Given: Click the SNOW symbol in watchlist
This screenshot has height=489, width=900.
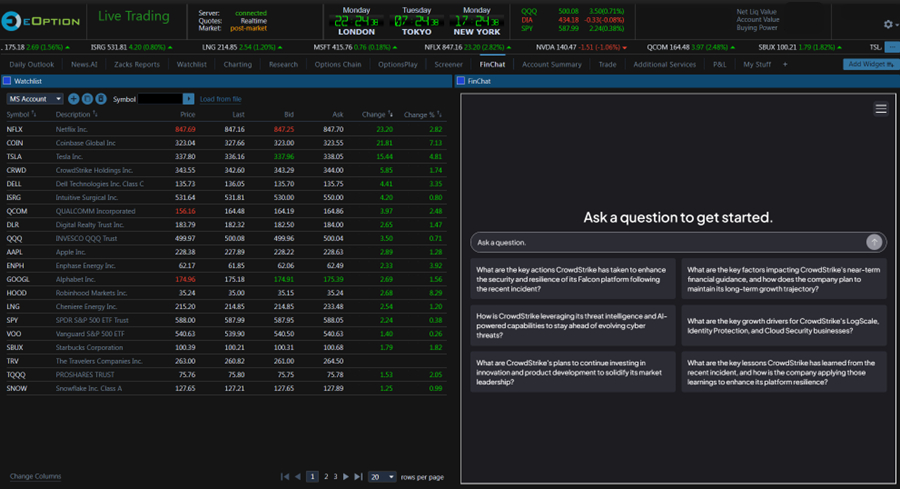Looking at the screenshot, I should (x=16, y=389).
